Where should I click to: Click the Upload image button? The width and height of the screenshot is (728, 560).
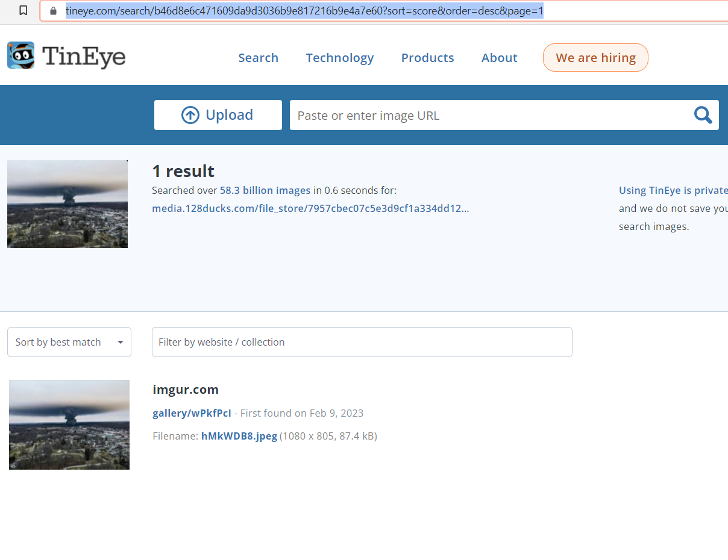coord(218,115)
